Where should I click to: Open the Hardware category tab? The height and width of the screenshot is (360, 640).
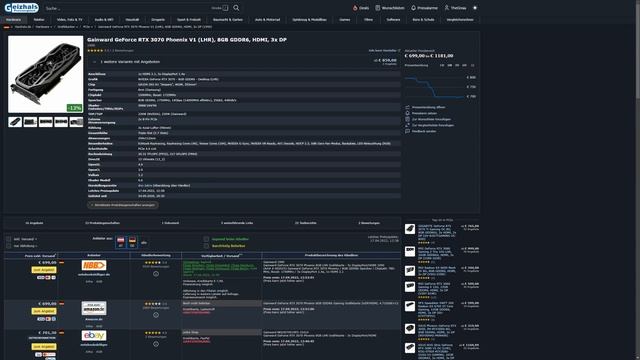click(x=13, y=20)
